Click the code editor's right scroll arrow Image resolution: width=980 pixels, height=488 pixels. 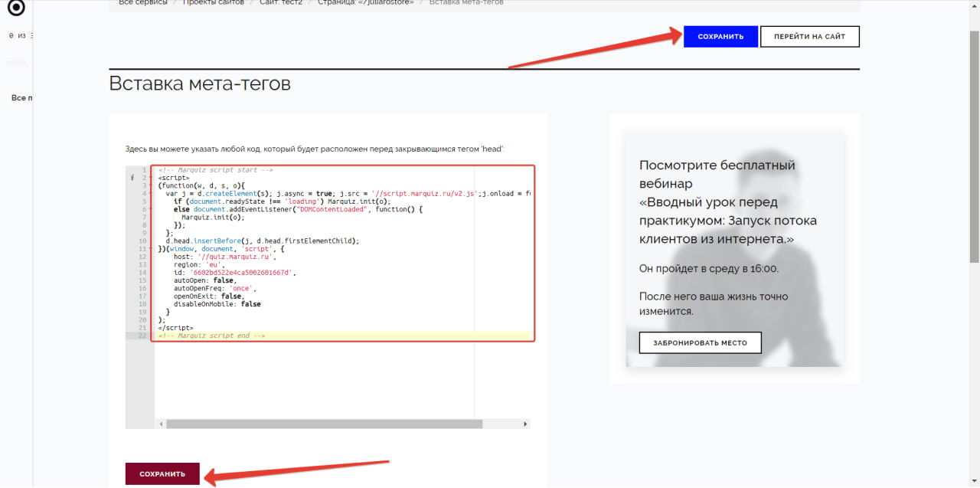525,424
